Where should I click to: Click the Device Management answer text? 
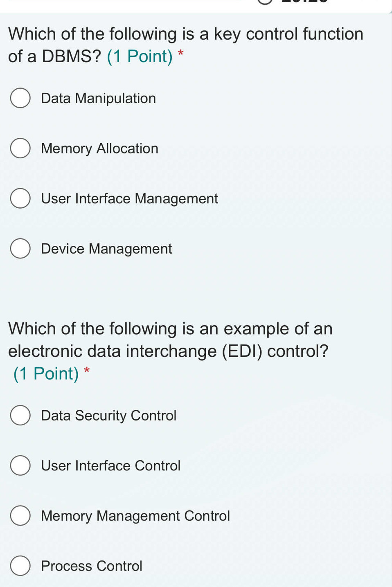[x=106, y=248]
